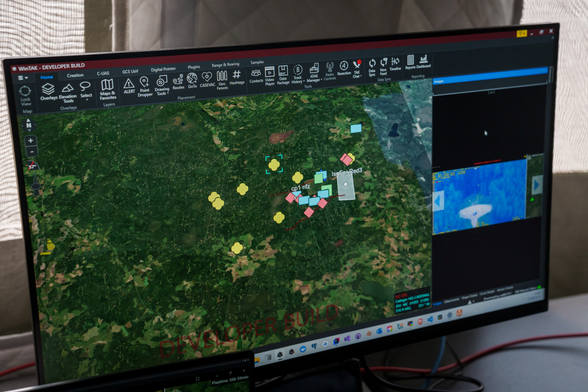Image resolution: width=588 pixels, height=392 pixels.
Task: Open the Brave browser taskbar icon
Action: tap(420, 321)
